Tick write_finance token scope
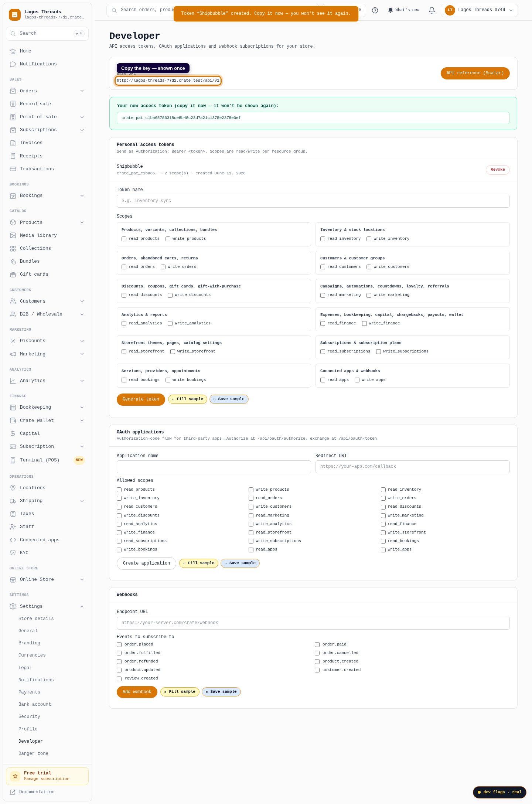Image resolution: width=532 pixels, height=804 pixels. click(365, 324)
